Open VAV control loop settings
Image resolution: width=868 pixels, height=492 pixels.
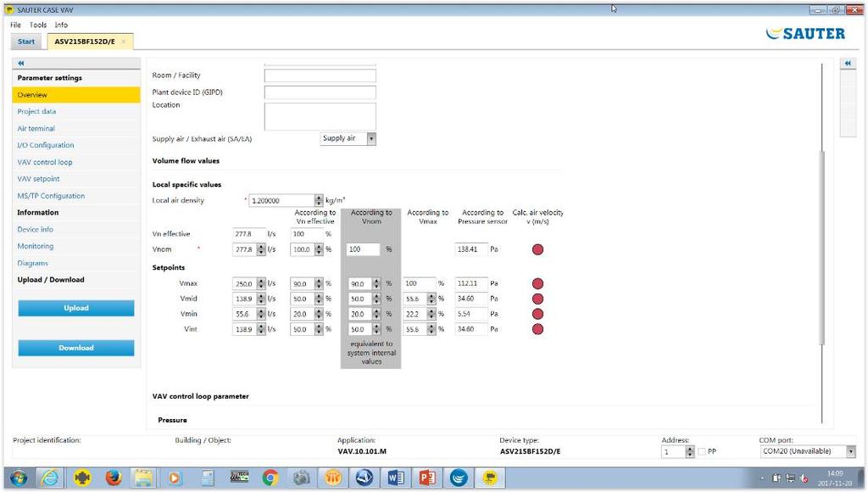tap(45, 162)
